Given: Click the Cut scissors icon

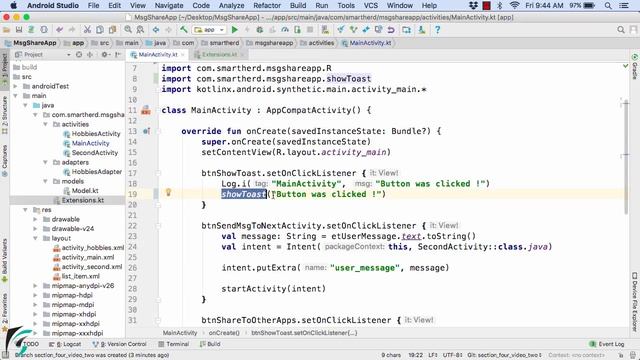Looking at the screenshot, I should 87,30.
